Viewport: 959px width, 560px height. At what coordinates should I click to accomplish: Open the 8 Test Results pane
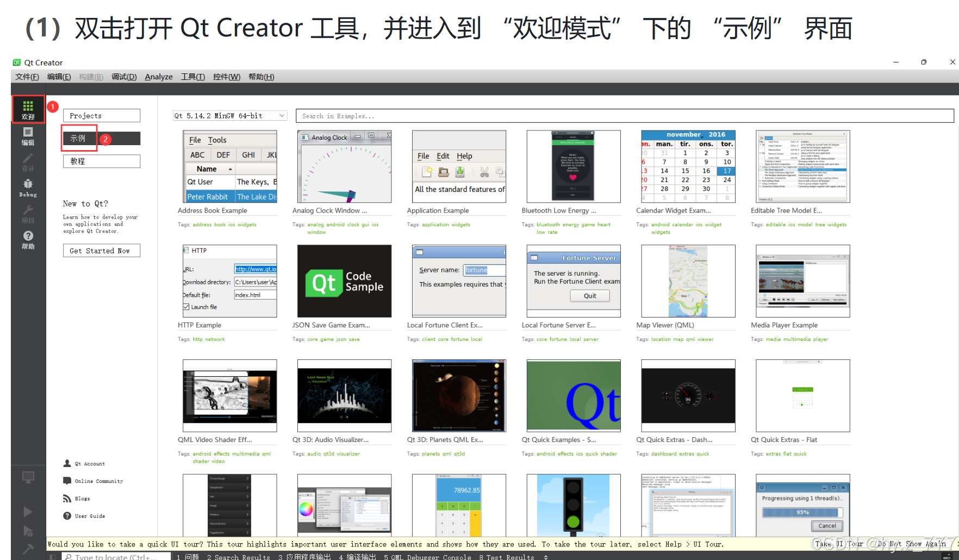tap(507, 557)
